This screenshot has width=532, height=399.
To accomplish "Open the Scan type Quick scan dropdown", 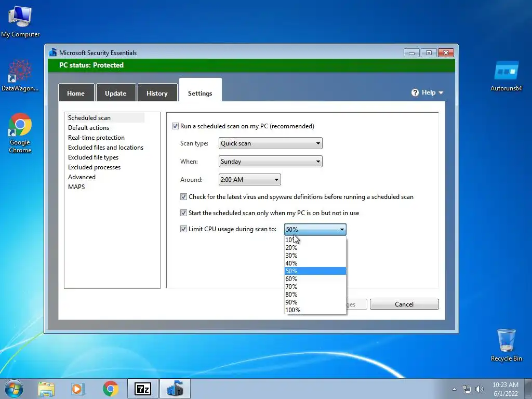I will [270, 143].
